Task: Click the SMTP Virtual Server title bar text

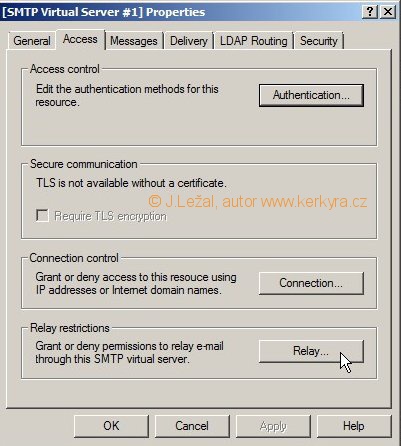Action: 104,12
